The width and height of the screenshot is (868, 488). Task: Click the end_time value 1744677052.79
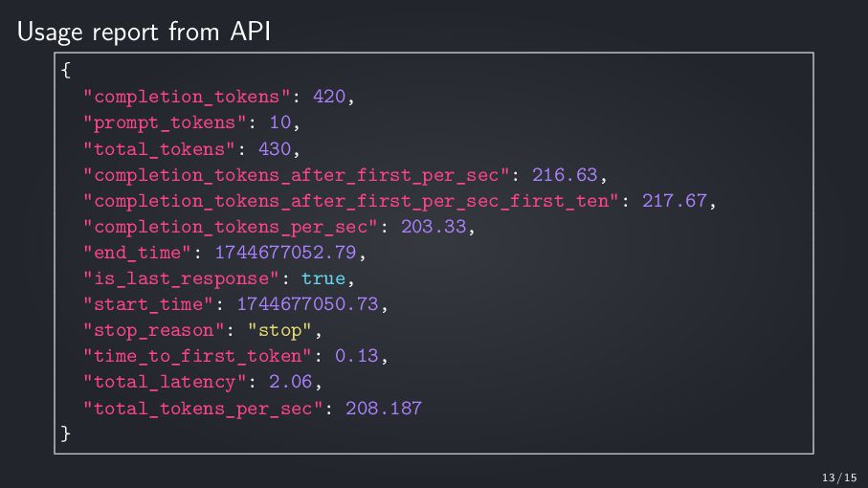coord(285,253)
